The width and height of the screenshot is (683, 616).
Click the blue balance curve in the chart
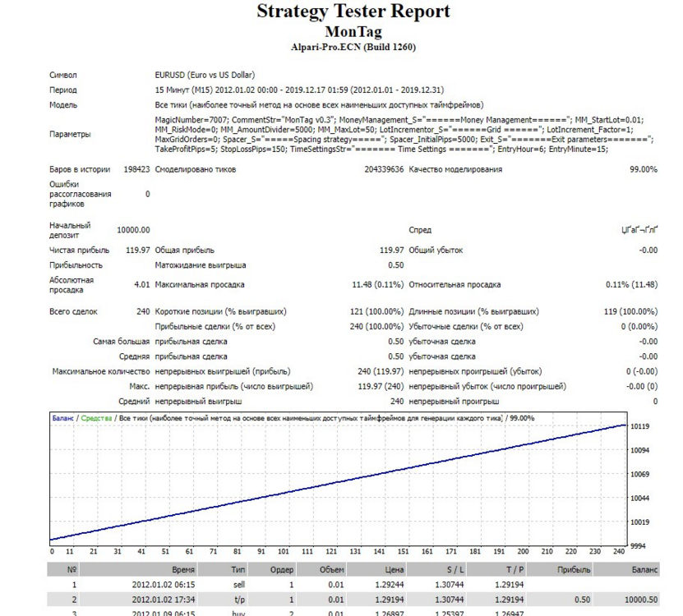[x=338, y=482]
